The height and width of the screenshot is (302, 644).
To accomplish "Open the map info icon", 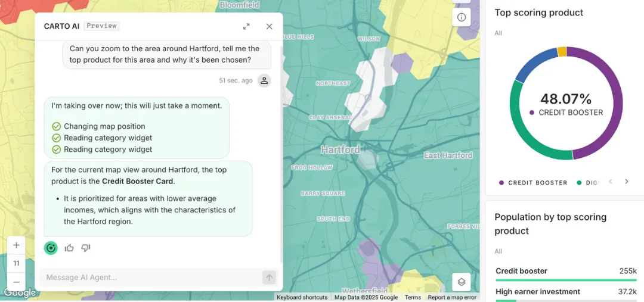I will click(461, 17).
